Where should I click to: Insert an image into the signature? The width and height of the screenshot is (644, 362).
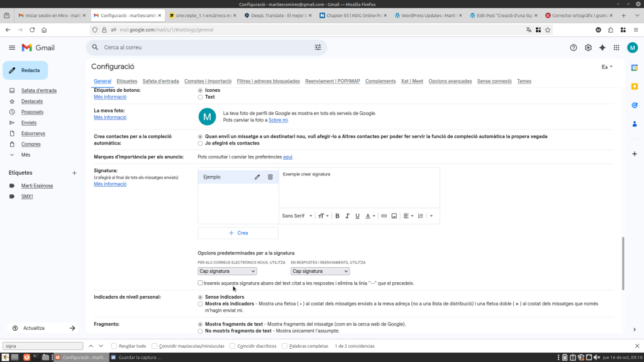(x=394, y=216)
